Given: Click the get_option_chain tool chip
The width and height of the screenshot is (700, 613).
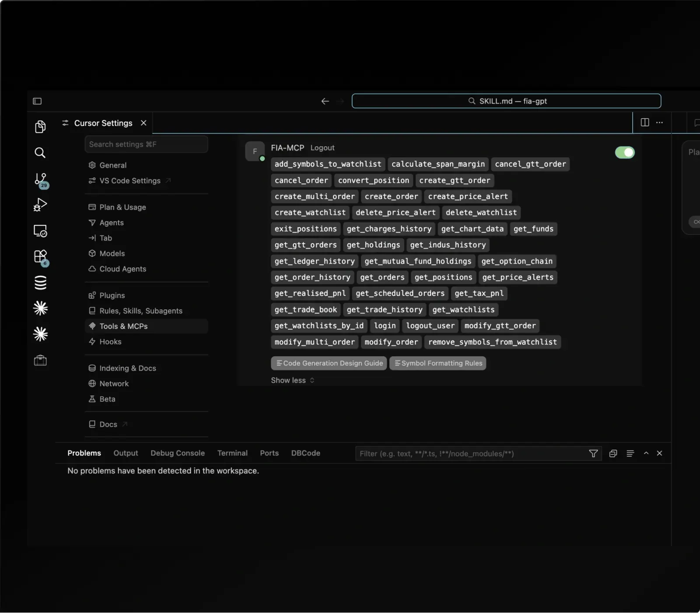Looking at the screenshot, I should pyautogui.click(x=517, y=261).
